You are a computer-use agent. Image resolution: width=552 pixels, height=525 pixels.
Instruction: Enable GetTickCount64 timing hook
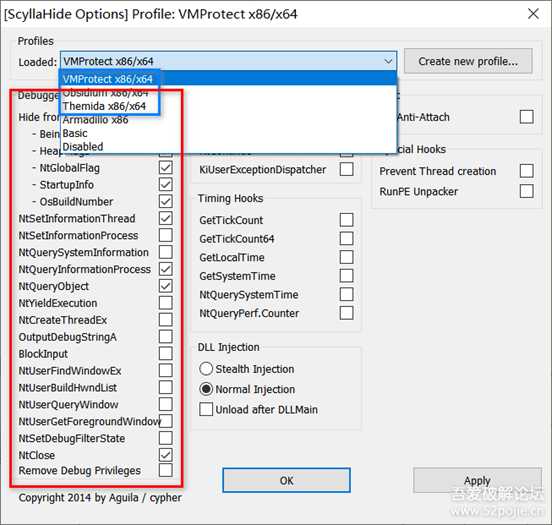click(346, 238)
